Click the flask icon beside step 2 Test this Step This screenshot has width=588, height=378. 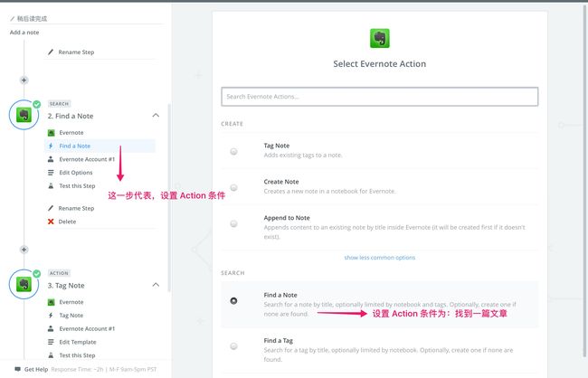point(51,185)
